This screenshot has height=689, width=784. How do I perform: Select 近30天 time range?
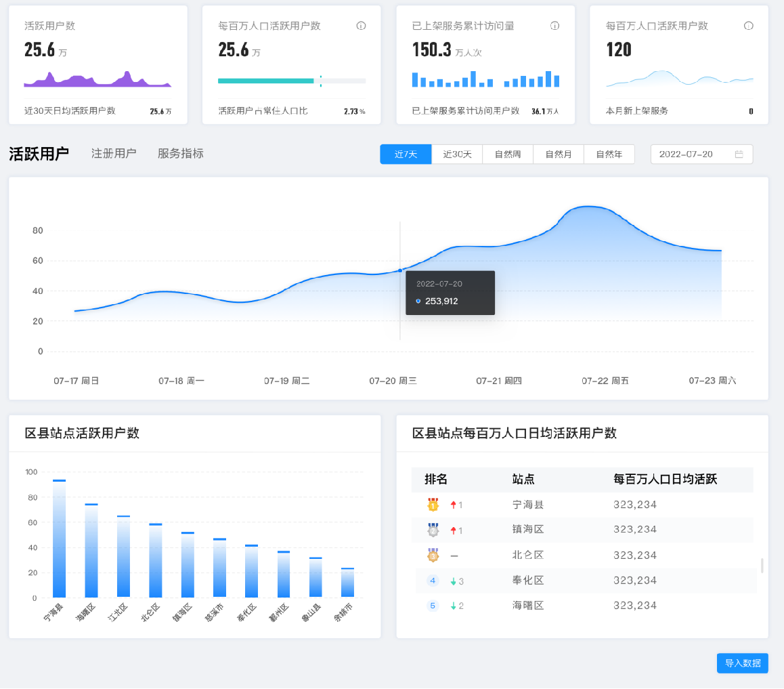pos(457,154)
